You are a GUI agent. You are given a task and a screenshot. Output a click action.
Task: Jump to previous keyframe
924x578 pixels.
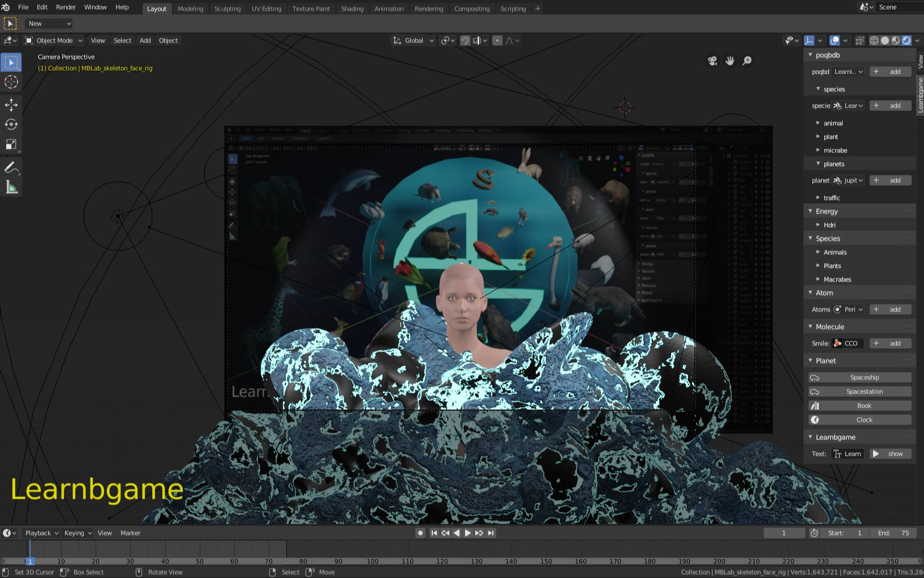[x=445, y=533]
